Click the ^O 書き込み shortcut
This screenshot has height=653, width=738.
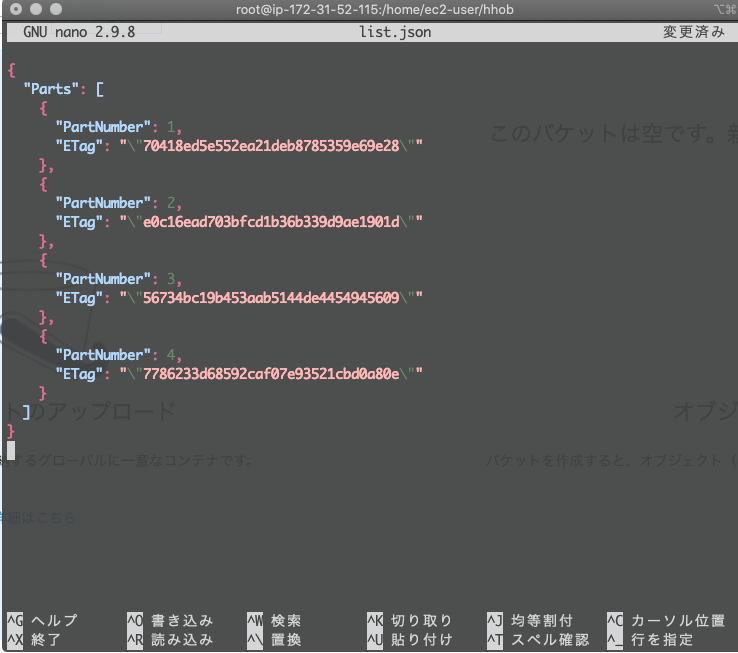[170, 621]
